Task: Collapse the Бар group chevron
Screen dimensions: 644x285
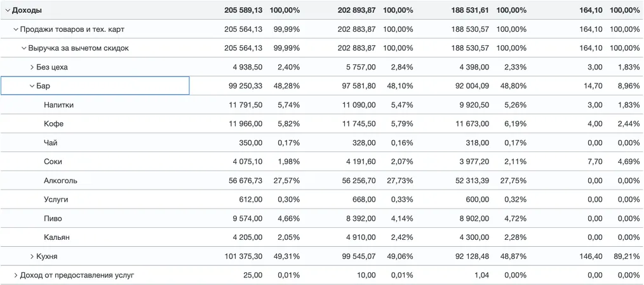Action: coord(32,86)
